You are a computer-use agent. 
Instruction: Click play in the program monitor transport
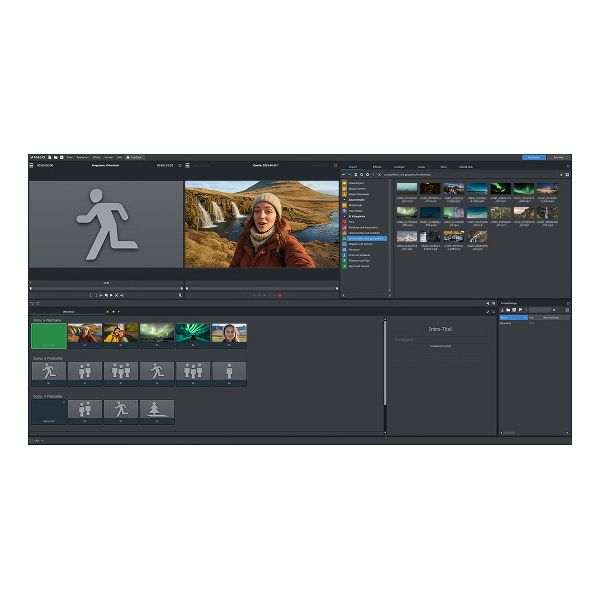coord(111,295)
